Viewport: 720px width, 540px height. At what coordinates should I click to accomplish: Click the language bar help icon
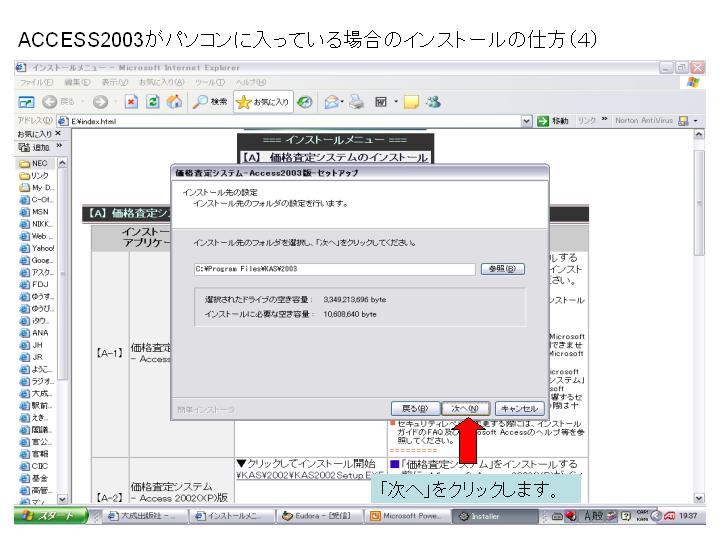pos(625,516)
